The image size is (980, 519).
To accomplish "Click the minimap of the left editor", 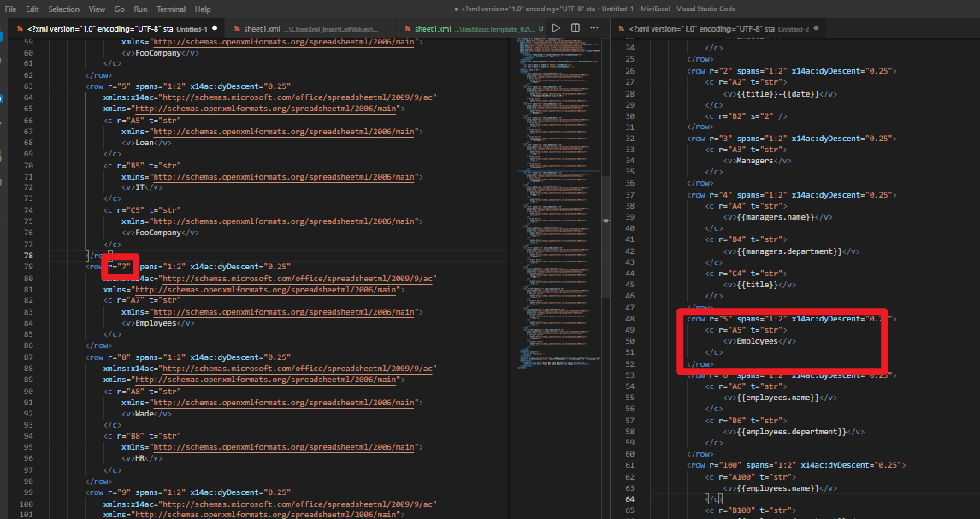I will click(x=558, y=203).
